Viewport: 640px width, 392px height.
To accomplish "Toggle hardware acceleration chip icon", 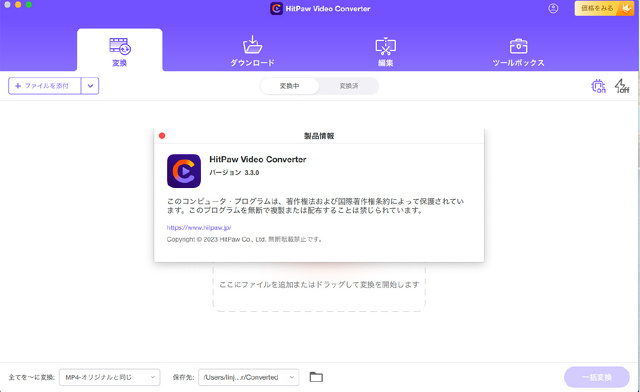I will click(x=598, y=86).
